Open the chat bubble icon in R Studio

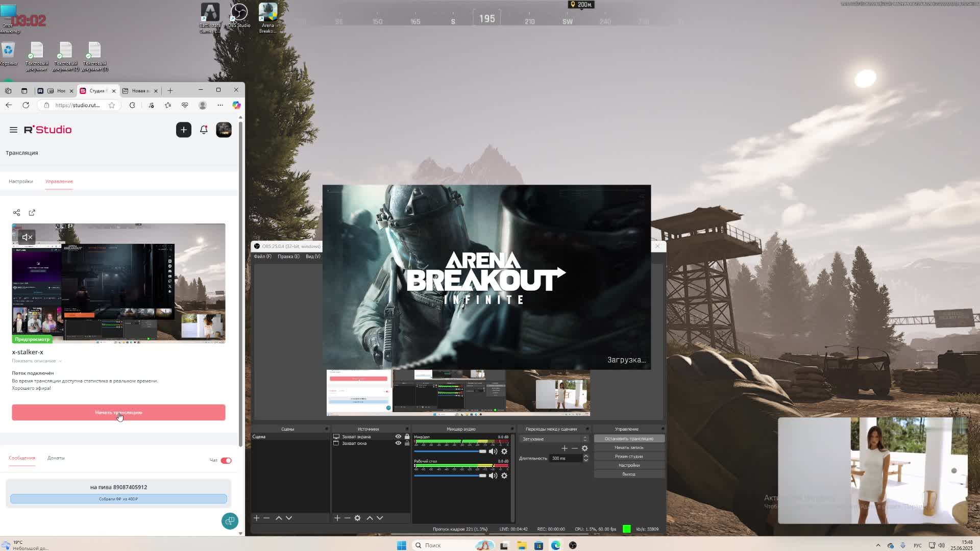230,521
